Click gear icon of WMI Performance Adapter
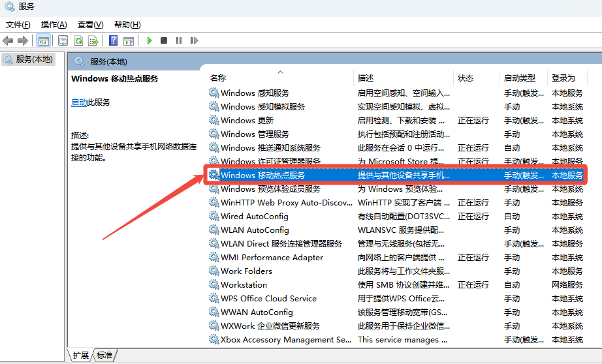 coord(214,257)
